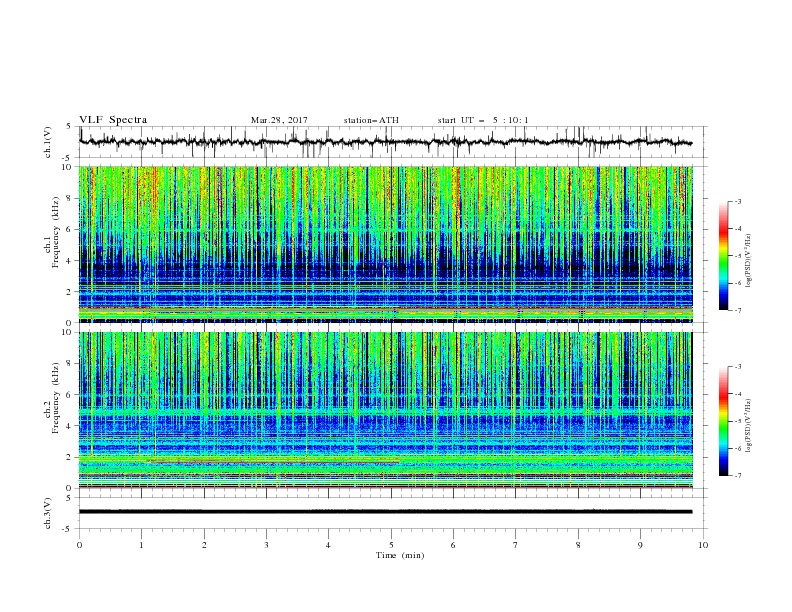Image resolution: width=792 pixels, height=612 pixels.
Task: Click inside the ch.1 spectrogram panel
Action: tap(385, 244)
